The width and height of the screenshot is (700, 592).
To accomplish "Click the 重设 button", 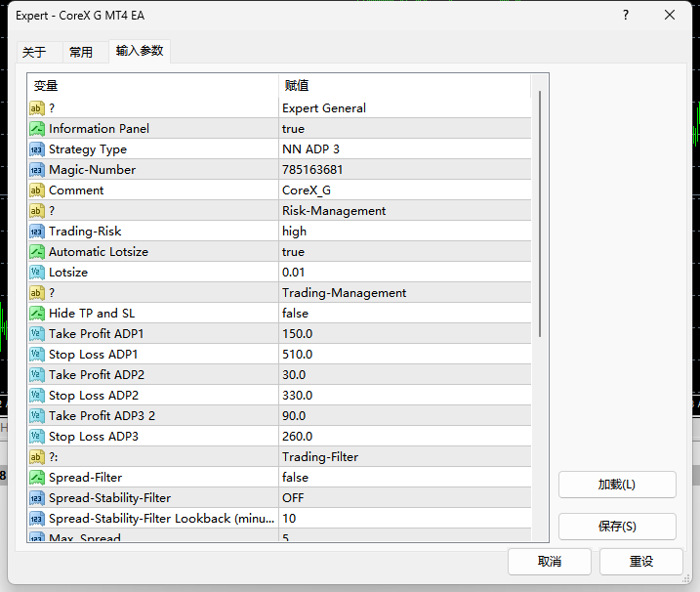I will tap(641, 561).
